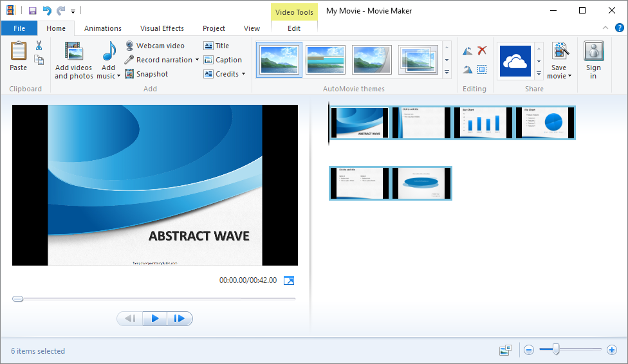Apply the fourth AutoMovie theme thumbnail
This screenshot has height=364, width=628.
click(x=418, y=60)
